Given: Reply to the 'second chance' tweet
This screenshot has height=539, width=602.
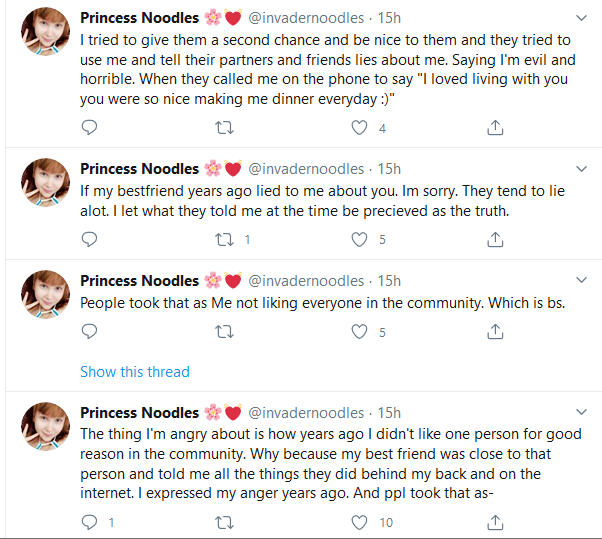Looking at the screenshot, I should (89, 128).
